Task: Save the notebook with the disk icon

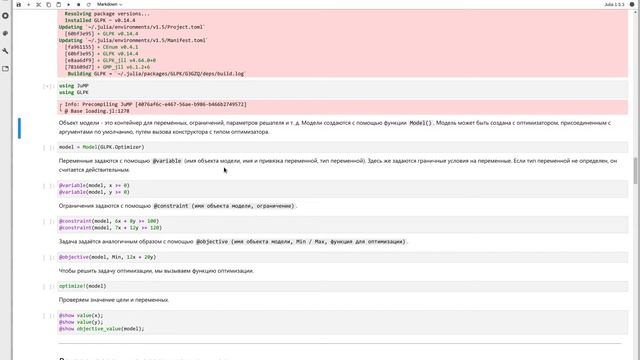Action: (19, 4)
